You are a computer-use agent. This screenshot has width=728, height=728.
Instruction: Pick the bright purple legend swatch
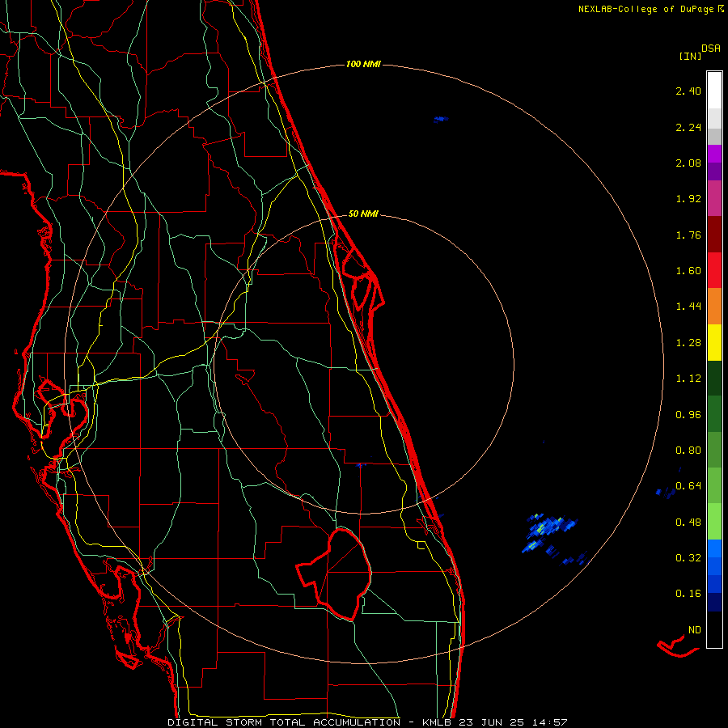pos(714,154)
